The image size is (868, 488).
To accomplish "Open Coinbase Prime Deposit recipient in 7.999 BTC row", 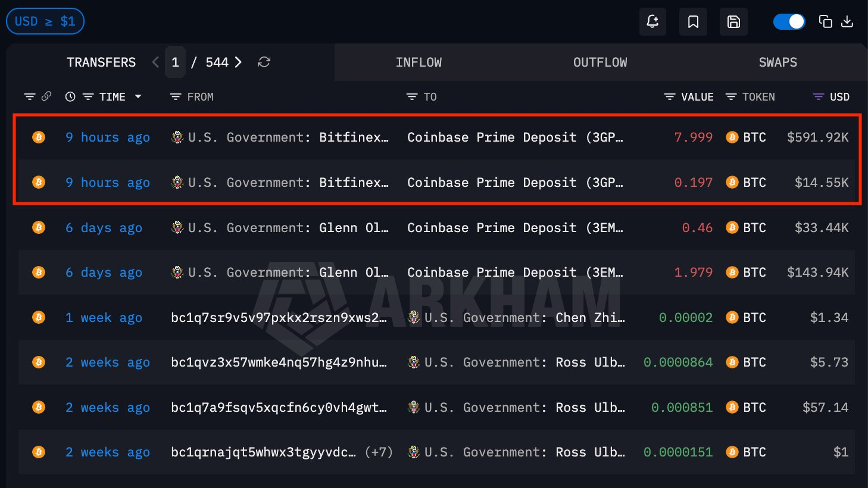I will 515,137.
